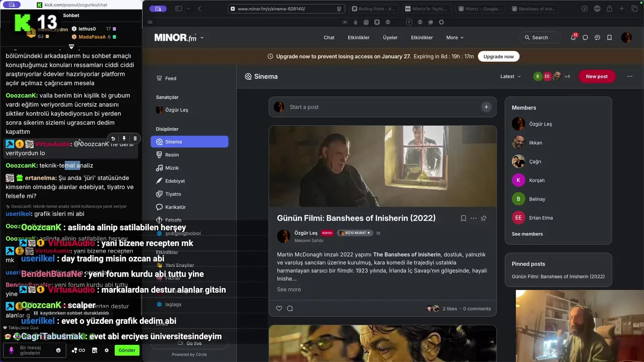
Task: Open the Banshees of Inisherin post image
Action: (x=382, y=166)
